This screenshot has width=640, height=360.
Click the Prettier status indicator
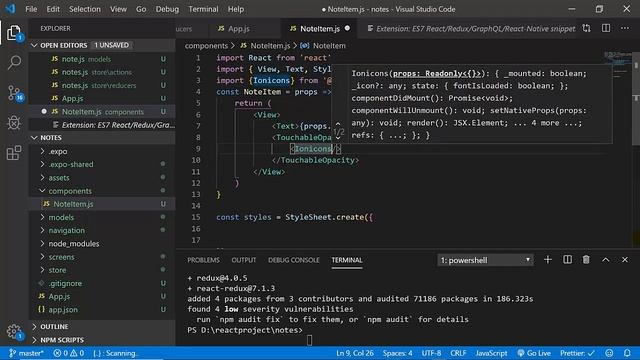pos(577,353)
